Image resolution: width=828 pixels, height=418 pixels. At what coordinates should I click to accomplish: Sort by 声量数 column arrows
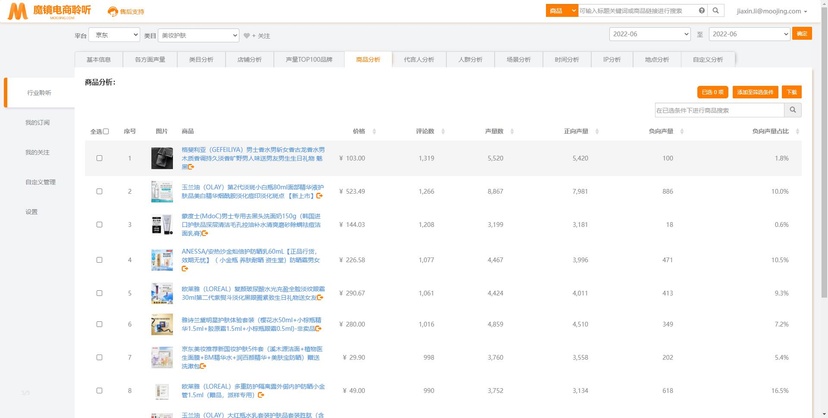click(512, 131)
